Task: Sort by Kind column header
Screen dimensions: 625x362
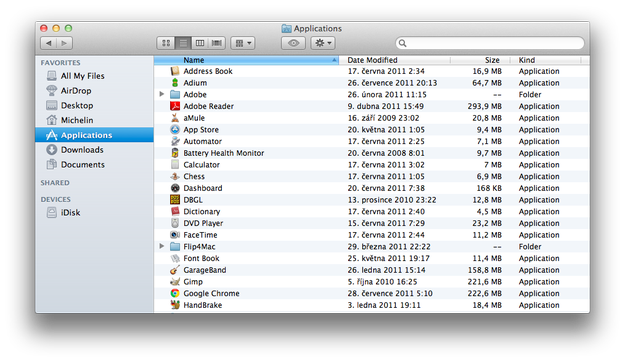Action: click(546, 60)
